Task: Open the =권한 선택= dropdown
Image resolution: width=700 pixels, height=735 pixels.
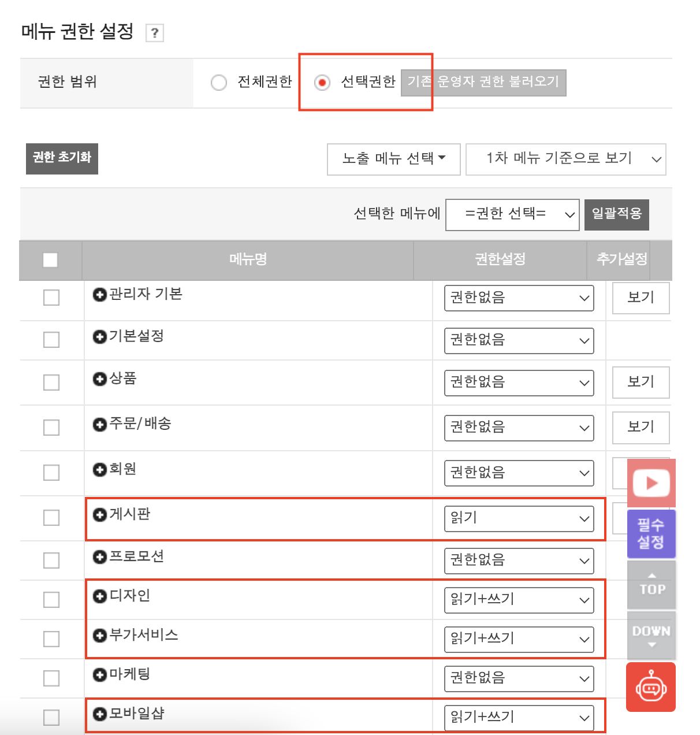Action: tap(512, 214)
